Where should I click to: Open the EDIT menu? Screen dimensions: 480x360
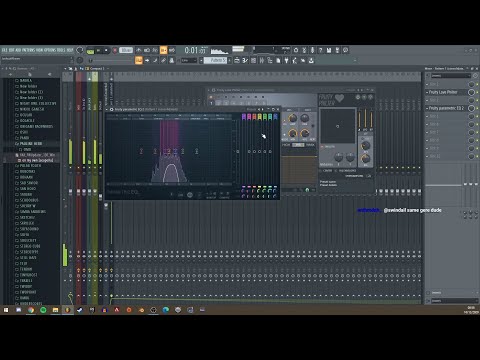(12, 50)
